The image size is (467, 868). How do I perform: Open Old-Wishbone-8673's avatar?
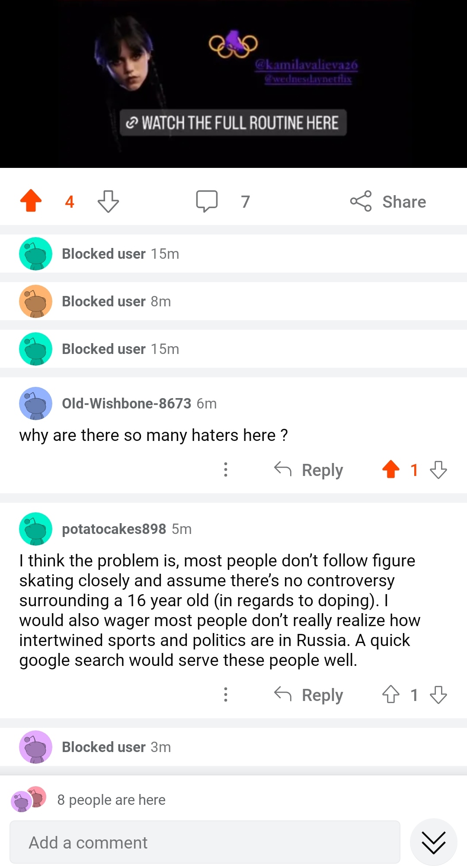point(35,403)
